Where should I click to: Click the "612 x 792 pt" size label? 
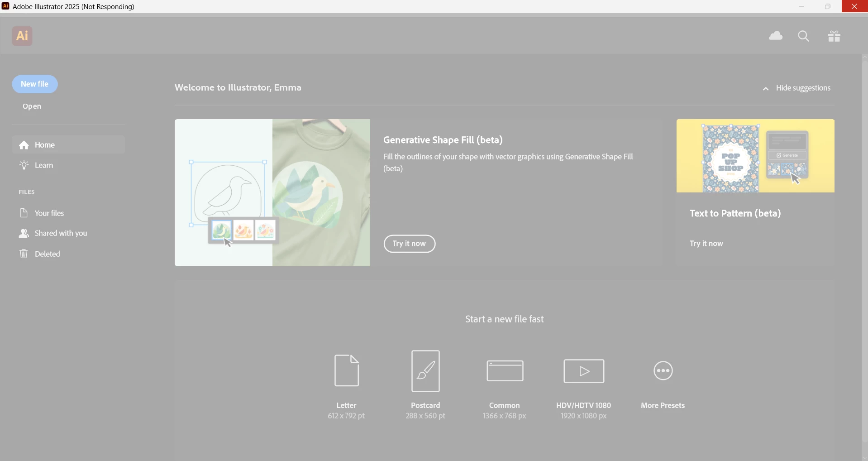[x=346, y=416]
